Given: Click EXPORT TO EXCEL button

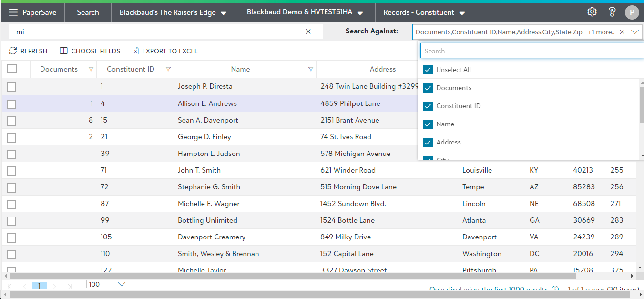Looking at the screenshot, I should [164, 51].
